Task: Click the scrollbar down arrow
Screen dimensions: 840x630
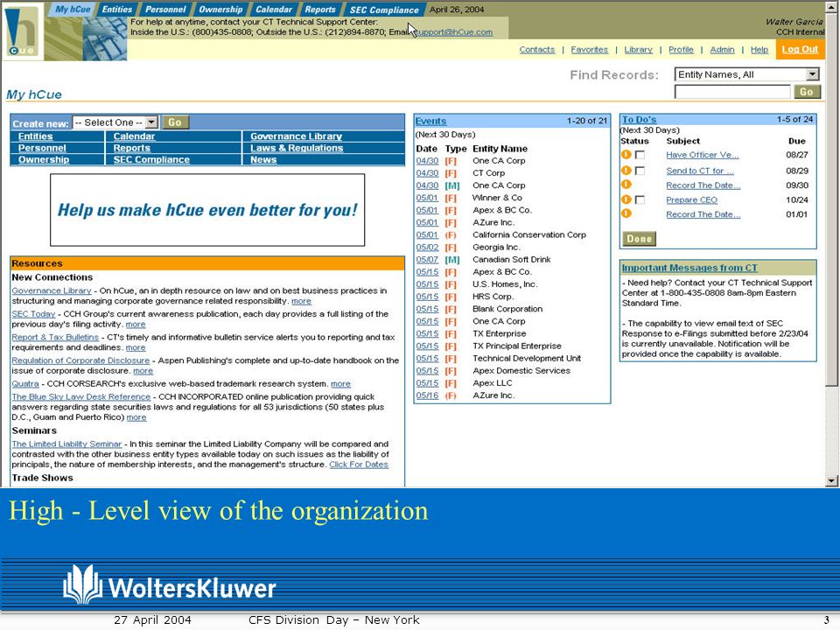Action: click(831, 480)
